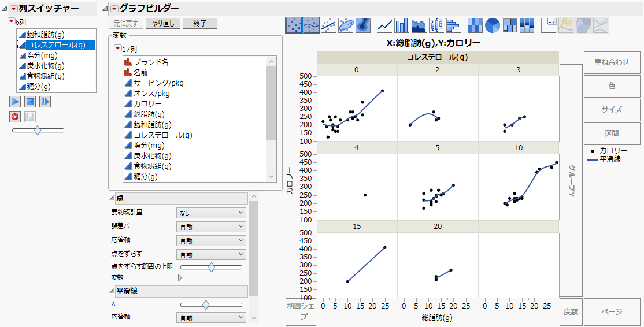
Task: Select the Pie chart element icon
Action: 493,25
